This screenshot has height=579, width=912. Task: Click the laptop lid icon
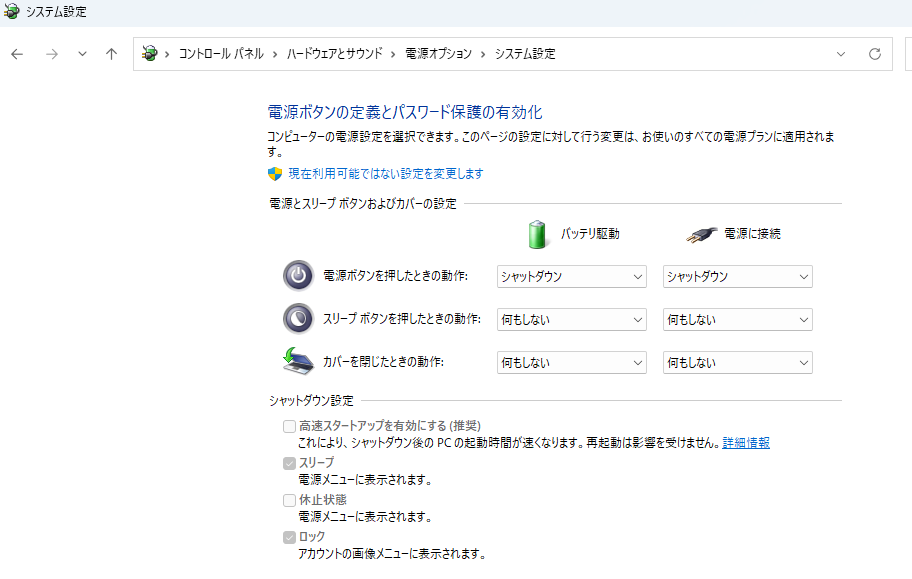pyautogui.click(x=298, y=361)
